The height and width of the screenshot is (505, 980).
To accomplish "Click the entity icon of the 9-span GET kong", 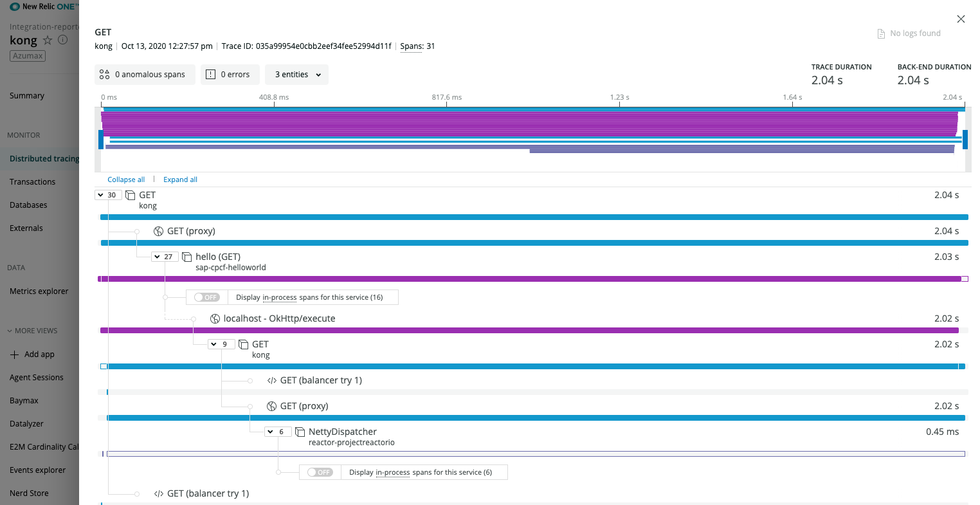I will click(x=244, y=344).
